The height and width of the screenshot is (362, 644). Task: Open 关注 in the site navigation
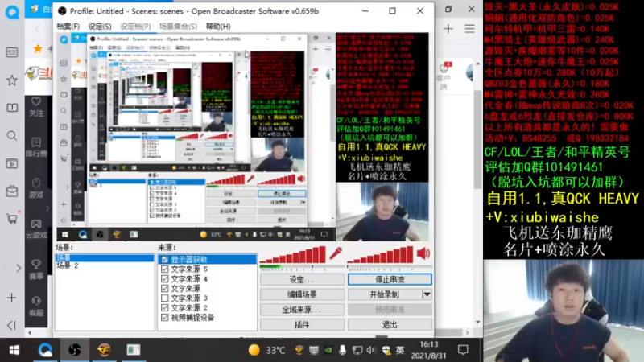36,107
